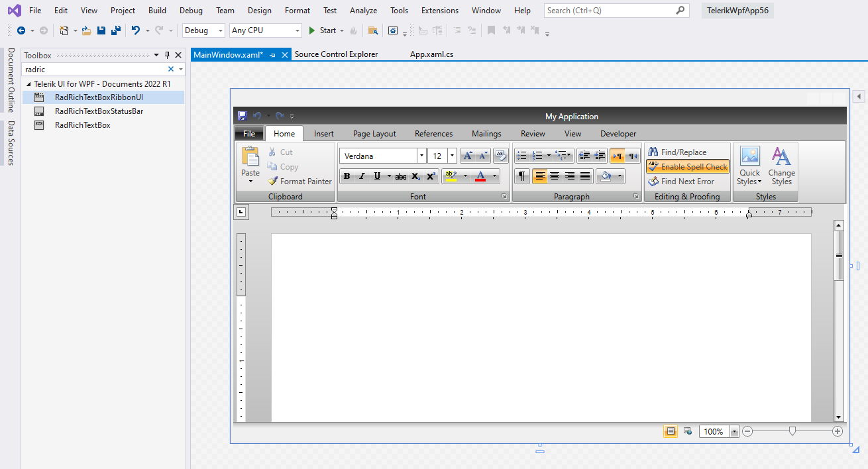The image size is (868, 469).
Task: Open the font color swatch dropdown
Action: point(494,176)
